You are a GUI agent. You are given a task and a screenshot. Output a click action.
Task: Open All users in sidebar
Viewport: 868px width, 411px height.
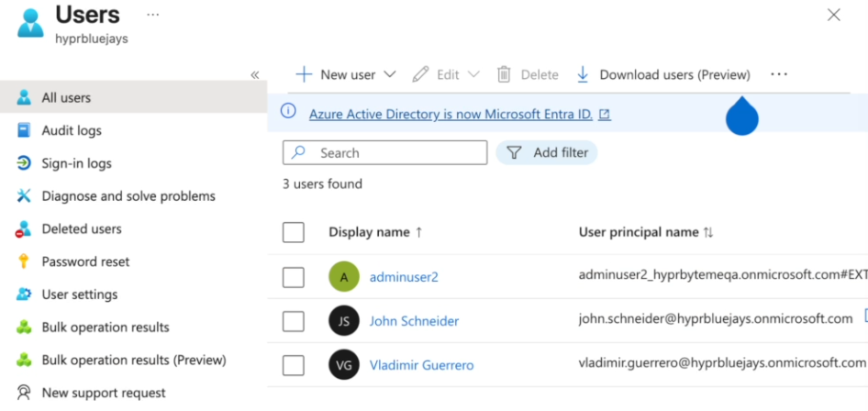(x=66, y=97)
